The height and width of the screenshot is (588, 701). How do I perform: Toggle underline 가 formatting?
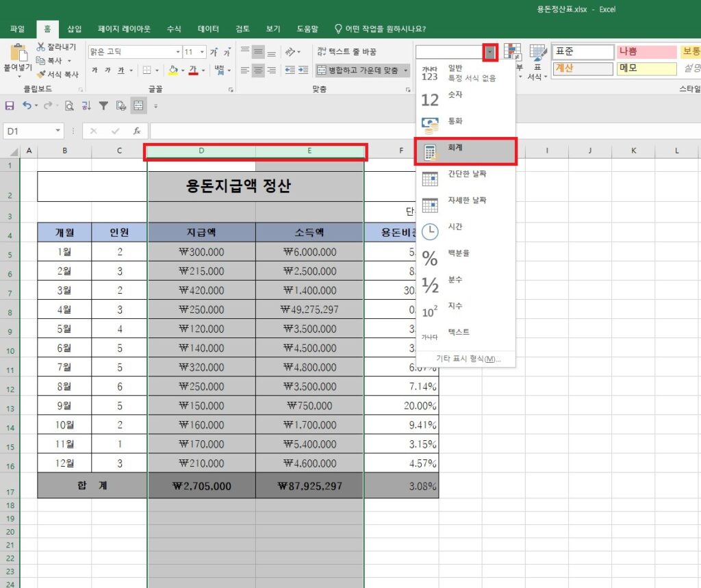[x=121, y=71]
